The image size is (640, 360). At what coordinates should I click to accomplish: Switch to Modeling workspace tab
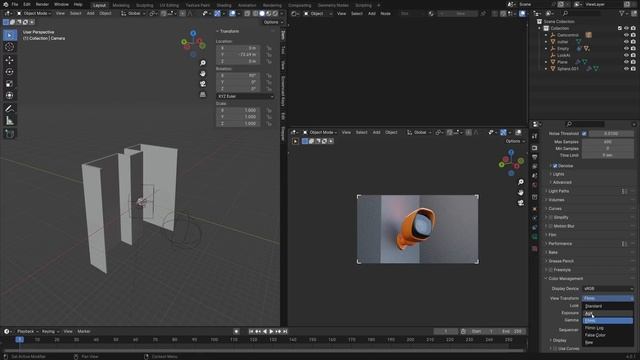(121, 5)
